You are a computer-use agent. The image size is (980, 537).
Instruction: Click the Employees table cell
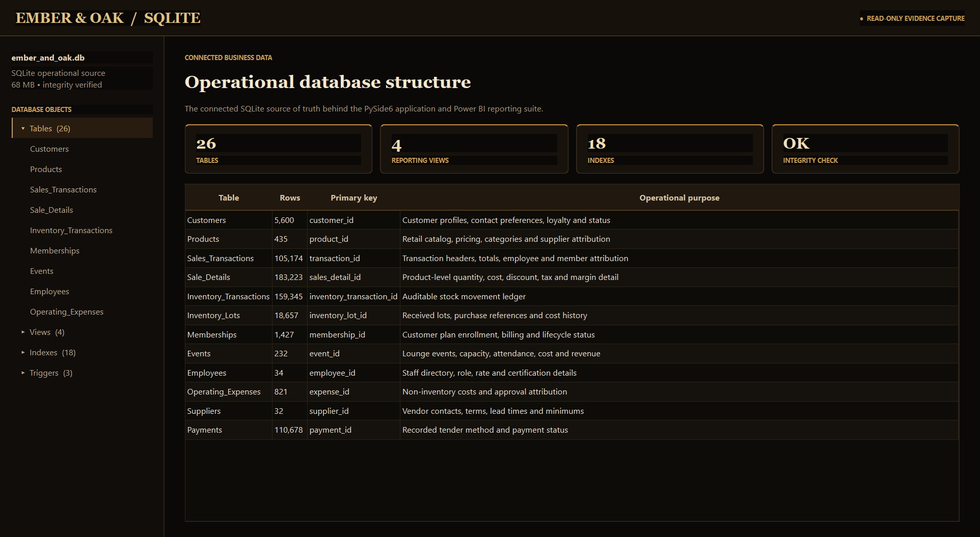pyautogui.click(x=229, y=373)
